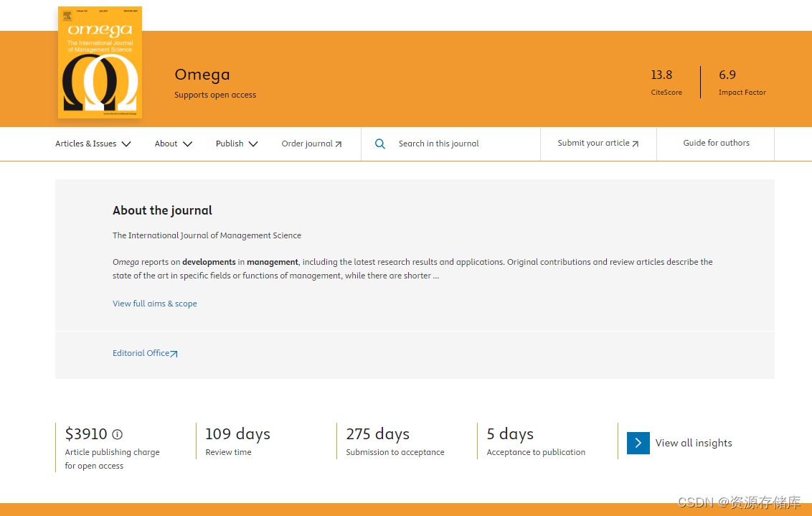Click 275 days Submission to acceptance figure
Image resolution: width=812 pixels, height=516 pixels.
[x=377, y=434]
